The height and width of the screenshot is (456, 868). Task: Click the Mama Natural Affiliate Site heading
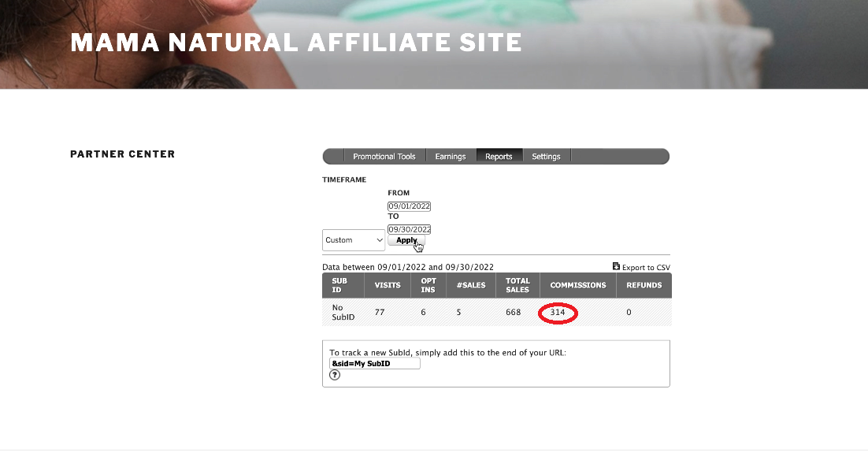[x=296, y=43]
